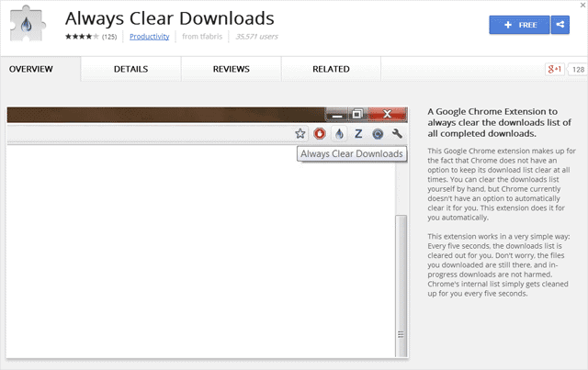Screen dimensions: 588x370
Task: Click the red circular extension icon
Action: [x=320, y=134]
